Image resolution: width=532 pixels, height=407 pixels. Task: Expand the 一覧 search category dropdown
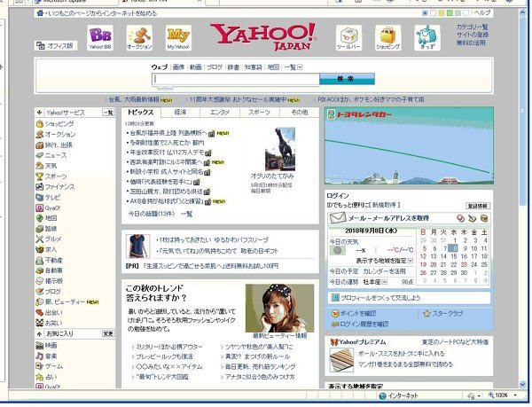(x=300, y=67)
